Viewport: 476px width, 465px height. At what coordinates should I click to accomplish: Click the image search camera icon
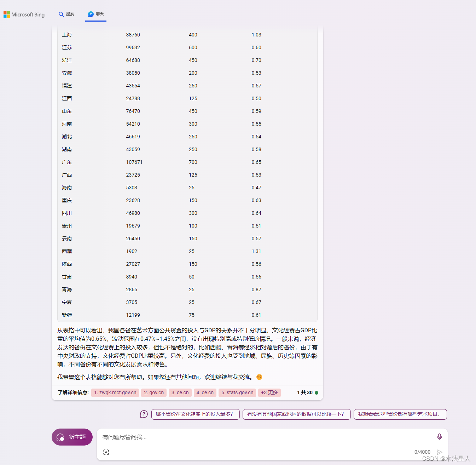pyautogui.click(x=106, y=452)
